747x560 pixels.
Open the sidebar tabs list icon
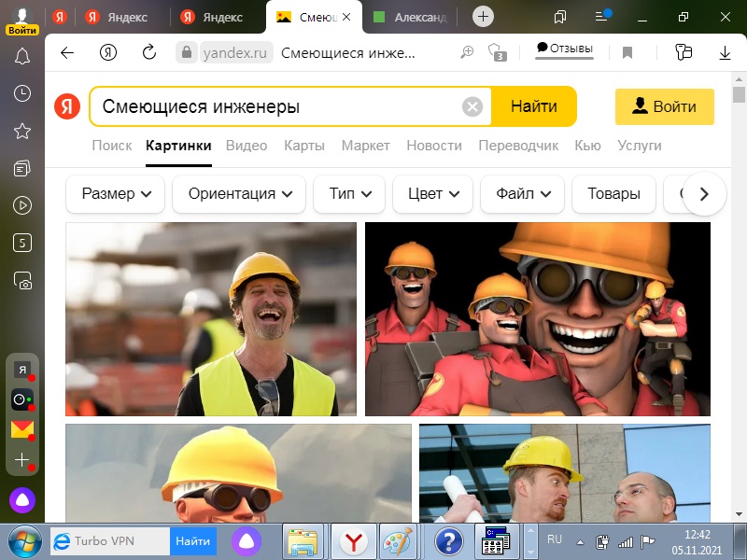coord(21,168)
